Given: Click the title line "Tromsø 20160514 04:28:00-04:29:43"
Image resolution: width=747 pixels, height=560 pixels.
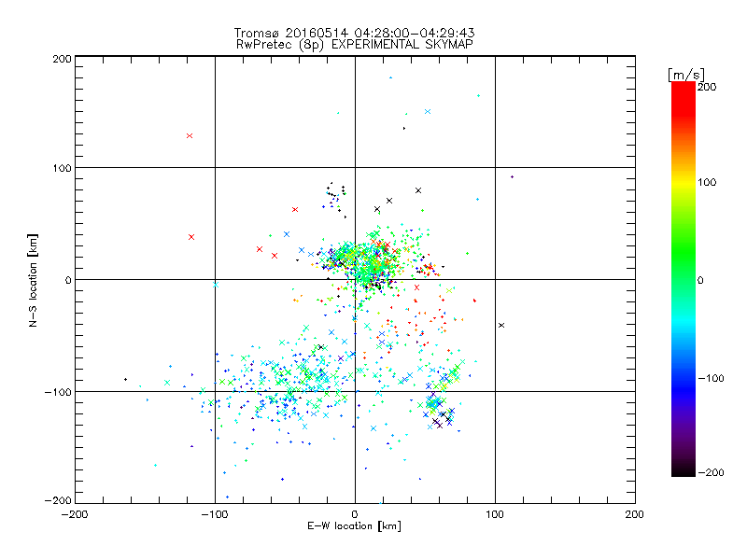Looking at the screenshot, I should pyautogui.click(x=354, y=33).
